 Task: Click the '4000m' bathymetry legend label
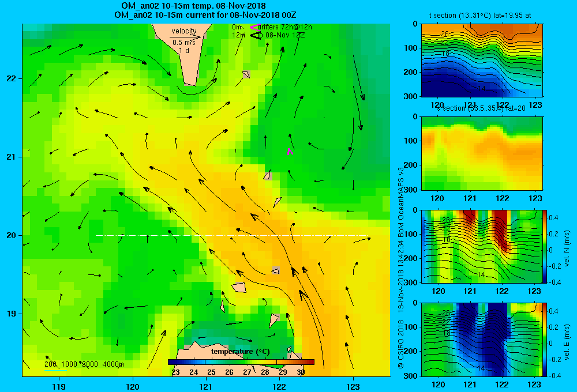[x=113, y=364]
